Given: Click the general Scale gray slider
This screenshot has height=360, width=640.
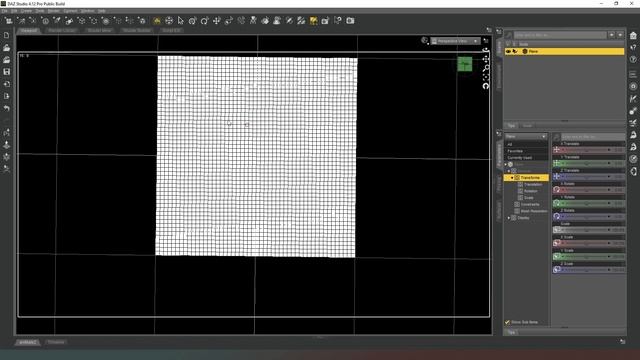Looking at the screenshot, I should pyautogui.click(x=589, y=230).
